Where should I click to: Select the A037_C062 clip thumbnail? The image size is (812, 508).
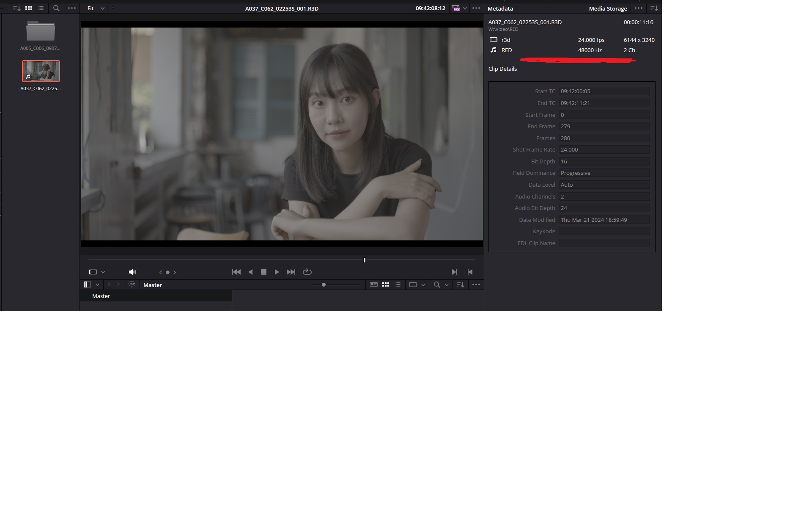pyautogui.click(x=41, y=71)
